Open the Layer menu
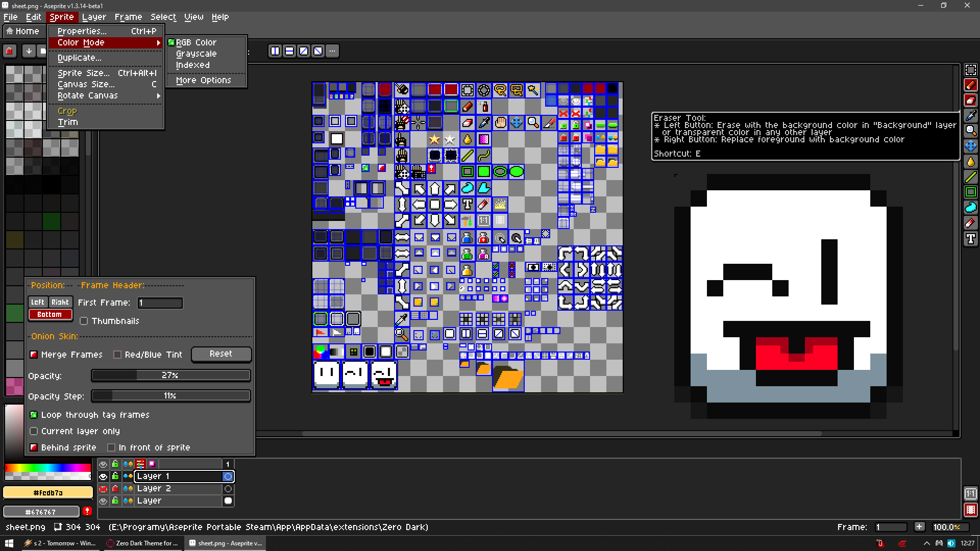The width and height of the screenshot is (980, 551). 94,17
